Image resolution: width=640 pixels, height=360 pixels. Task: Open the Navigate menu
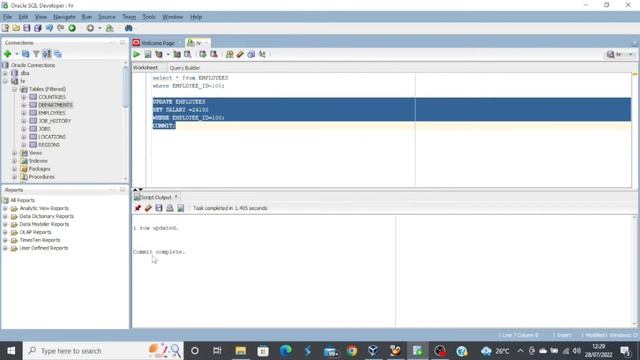point(64,17)
